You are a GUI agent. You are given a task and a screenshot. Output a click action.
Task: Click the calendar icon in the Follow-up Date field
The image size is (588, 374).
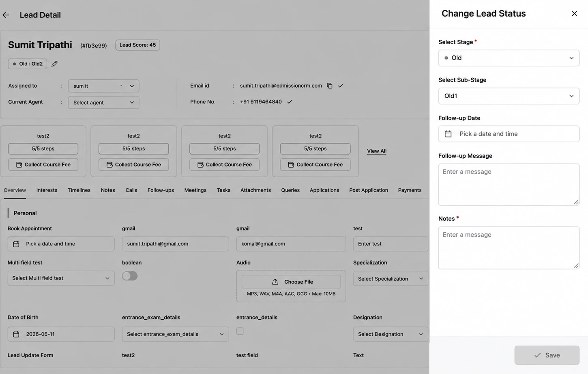pyautogui.click(x=448, y=134)
